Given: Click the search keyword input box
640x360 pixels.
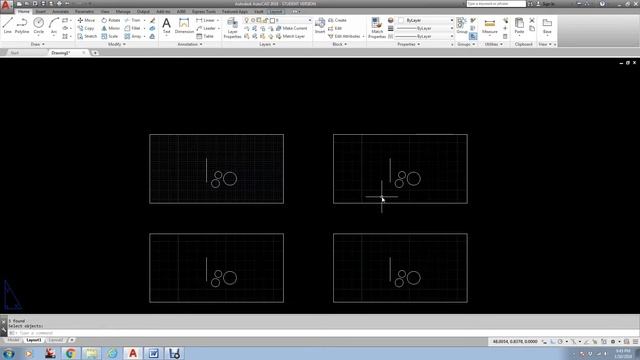Looking at the screenshot, I should pos(496,4).
